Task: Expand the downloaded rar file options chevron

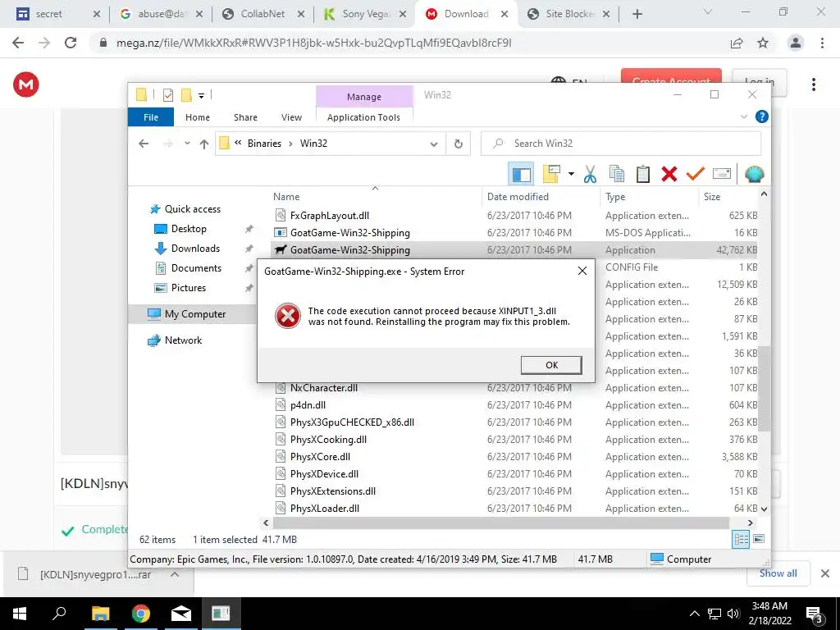Action: point(175,574)
